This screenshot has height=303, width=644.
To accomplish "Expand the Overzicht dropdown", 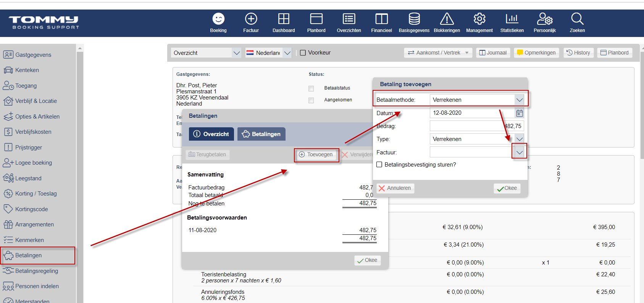I will coord(237,53).
